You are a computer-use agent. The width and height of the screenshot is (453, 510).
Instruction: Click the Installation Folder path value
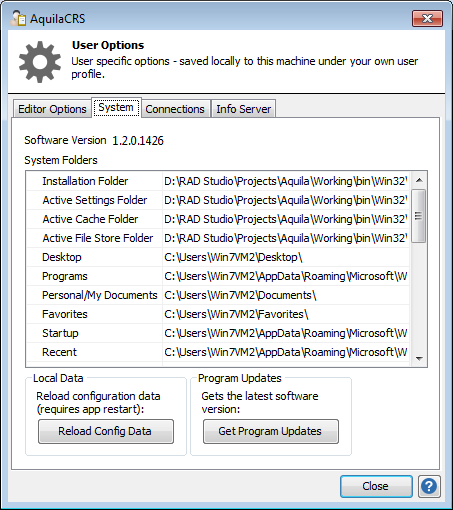pyautogui.click(x=286, y=181)
